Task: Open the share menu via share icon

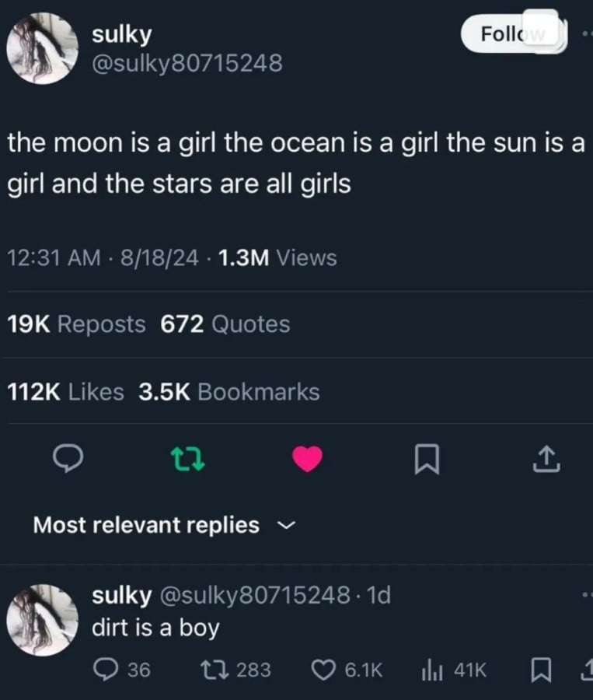Action: [x=546, y=459]
